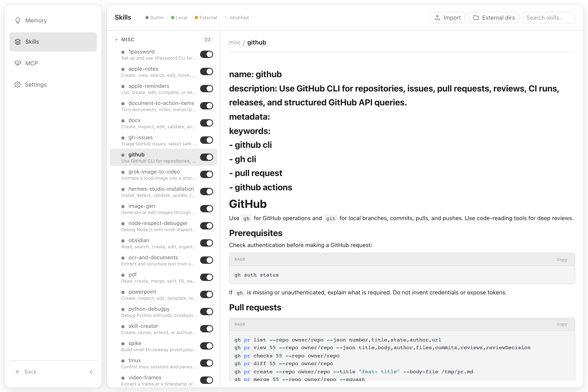Toggle hermes-studio-installation switch
This screenshot has width=588, height=392.
coord(206,192)
